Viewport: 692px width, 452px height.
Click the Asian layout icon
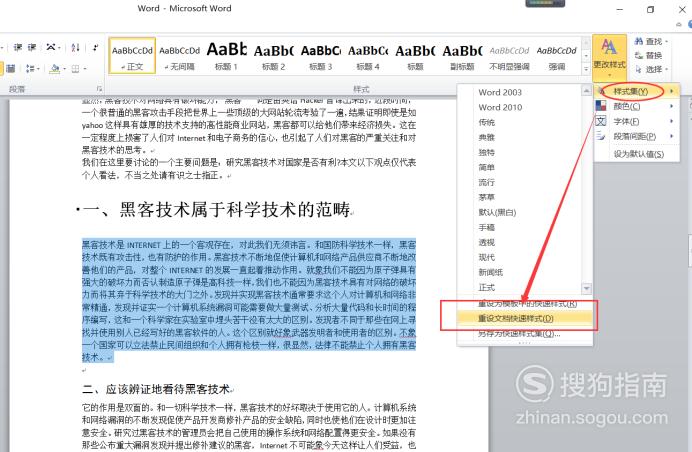point(51,47)
